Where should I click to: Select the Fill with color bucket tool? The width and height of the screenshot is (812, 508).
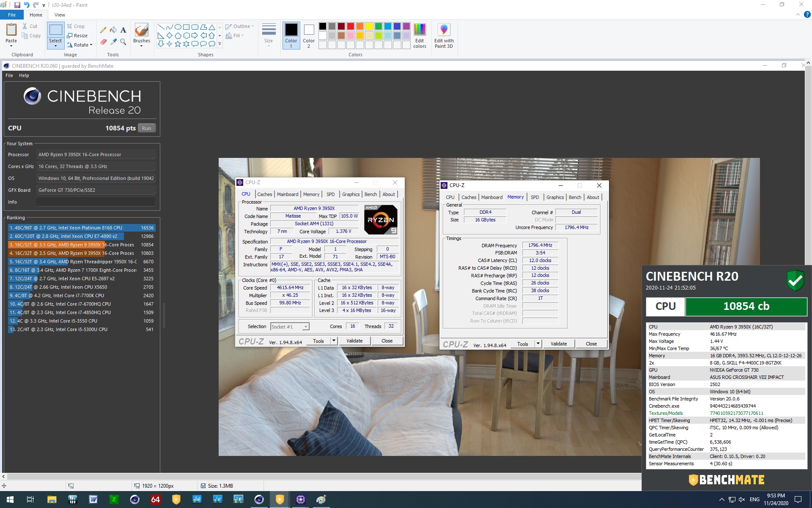point(113,30)
